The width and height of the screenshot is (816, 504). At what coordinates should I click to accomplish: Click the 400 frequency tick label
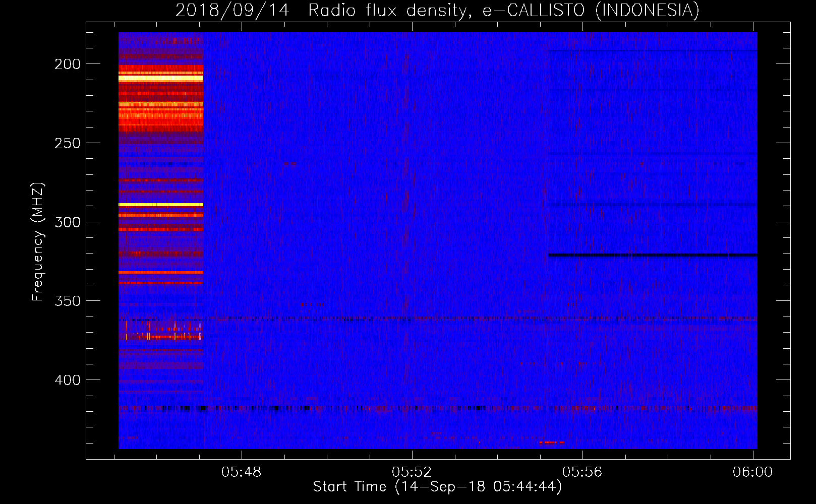click(68, 380)
